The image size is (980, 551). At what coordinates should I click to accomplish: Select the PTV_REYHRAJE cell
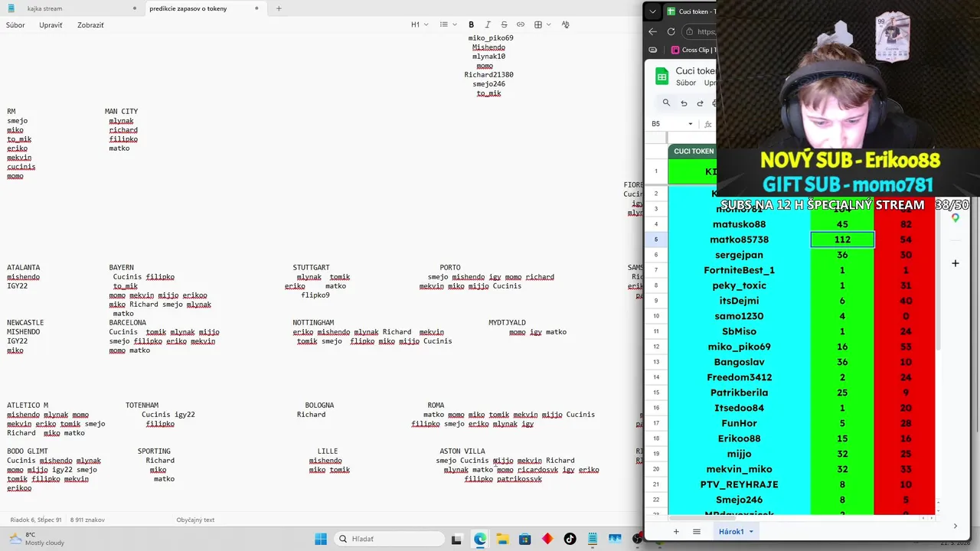[739, 484]
